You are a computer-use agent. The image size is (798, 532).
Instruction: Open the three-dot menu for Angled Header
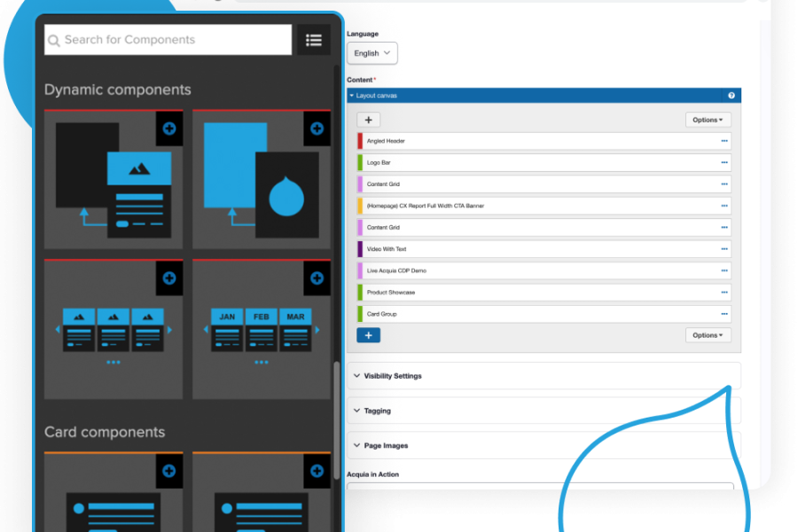click(x=724, y=141)
